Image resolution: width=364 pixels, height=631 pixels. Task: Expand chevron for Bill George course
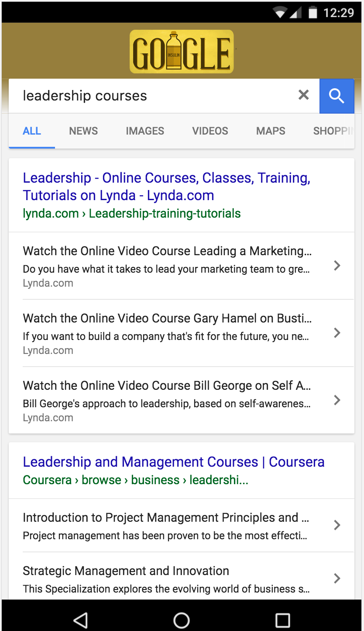(337, 400)
